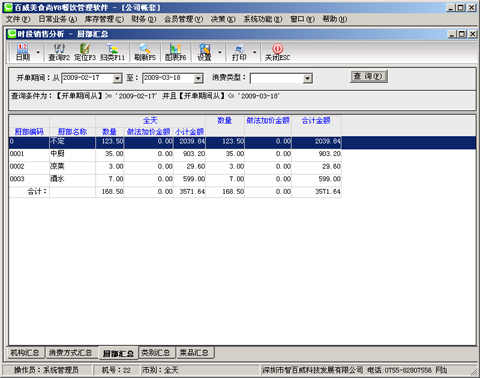
Task: Click the 查询F2 query toolbar icon
Action: pyautogui.click(x=59, y=52)
